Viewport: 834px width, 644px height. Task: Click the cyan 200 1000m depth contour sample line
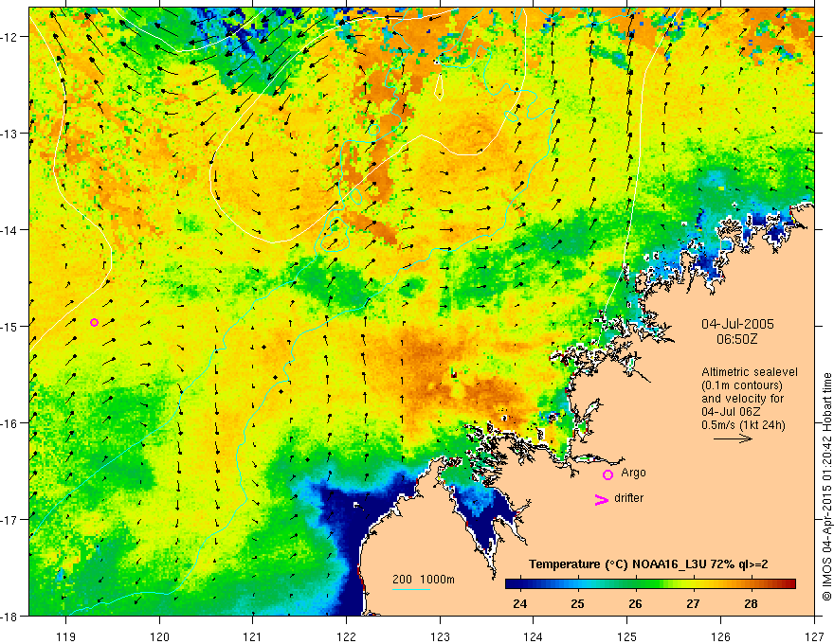point(411,589)
